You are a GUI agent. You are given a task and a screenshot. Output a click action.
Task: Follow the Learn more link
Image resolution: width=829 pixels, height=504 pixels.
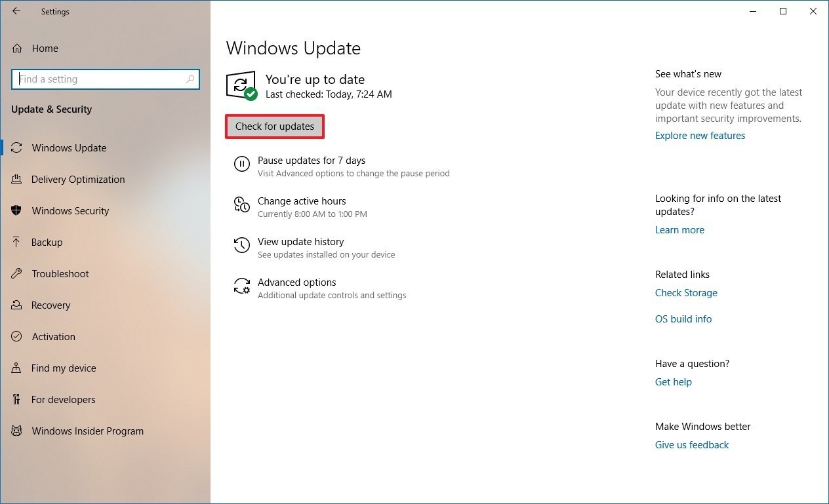tap(679, 230)
